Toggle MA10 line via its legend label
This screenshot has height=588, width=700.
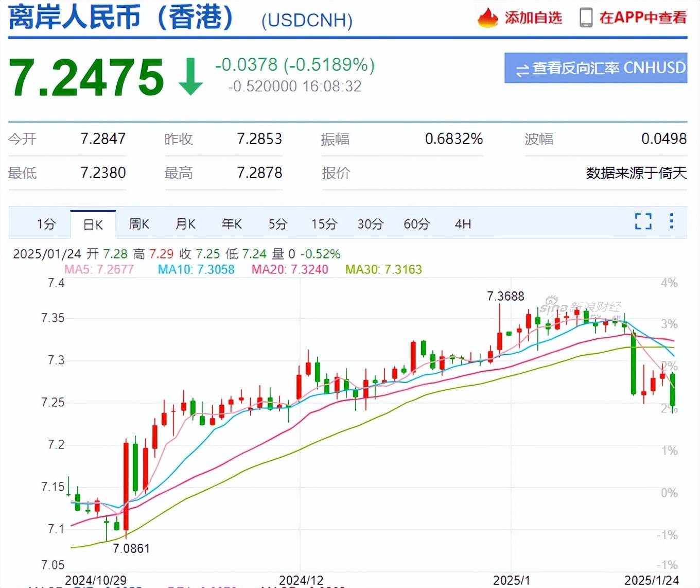click(x=196, y=269)
